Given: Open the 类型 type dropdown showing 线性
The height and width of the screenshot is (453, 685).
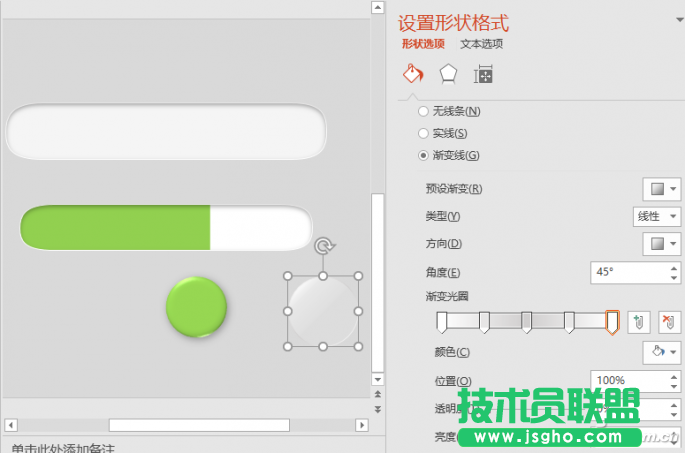Looking at the screenshot, I should pos(657,216).
